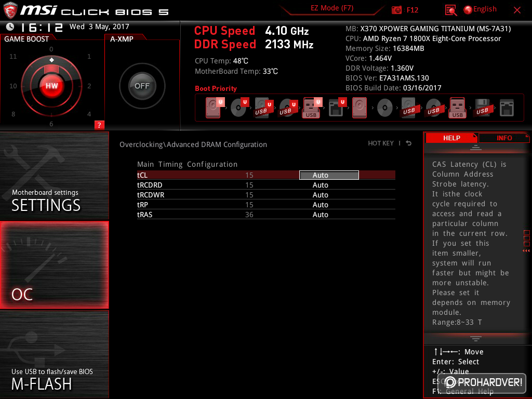The width and height of the screenshot is (532, 399).
Task: Switch to the INFO tab
Action: tap(504, 138)
